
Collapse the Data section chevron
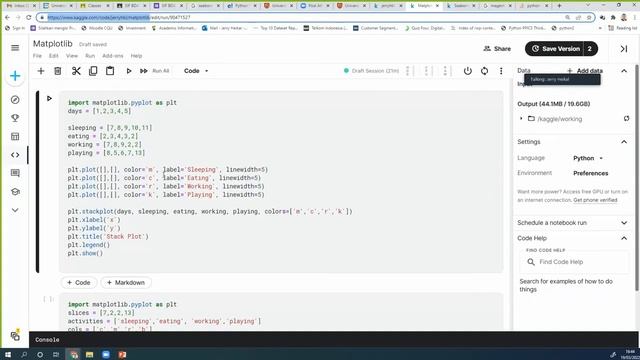(624, 71)
